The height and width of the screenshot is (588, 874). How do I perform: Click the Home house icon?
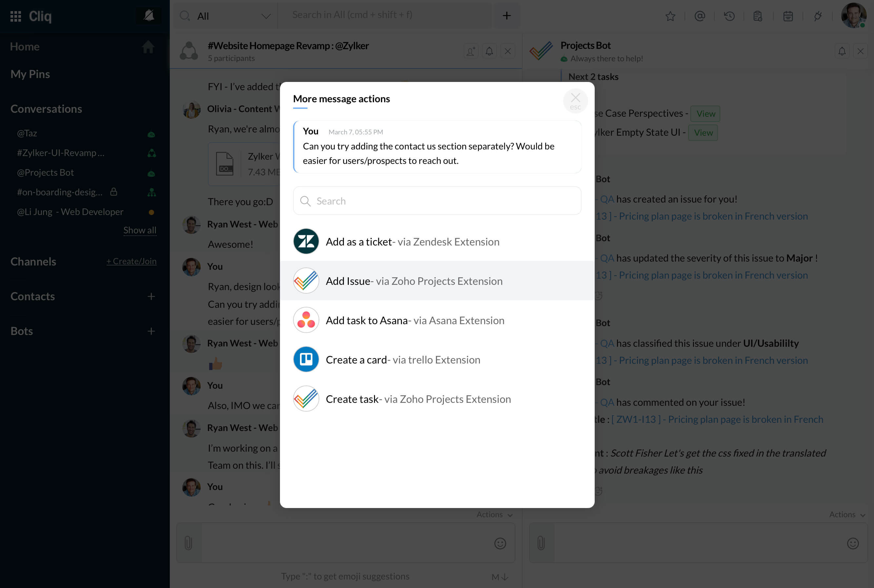point(148,47)
